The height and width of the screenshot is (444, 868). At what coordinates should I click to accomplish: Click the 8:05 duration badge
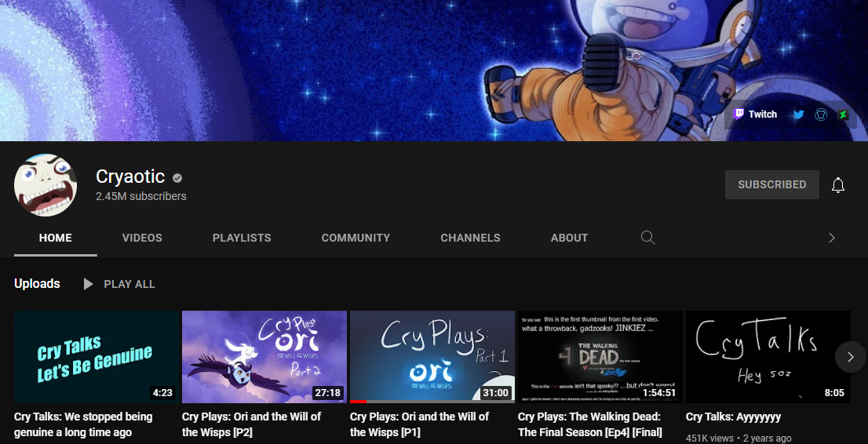[834, 393]
